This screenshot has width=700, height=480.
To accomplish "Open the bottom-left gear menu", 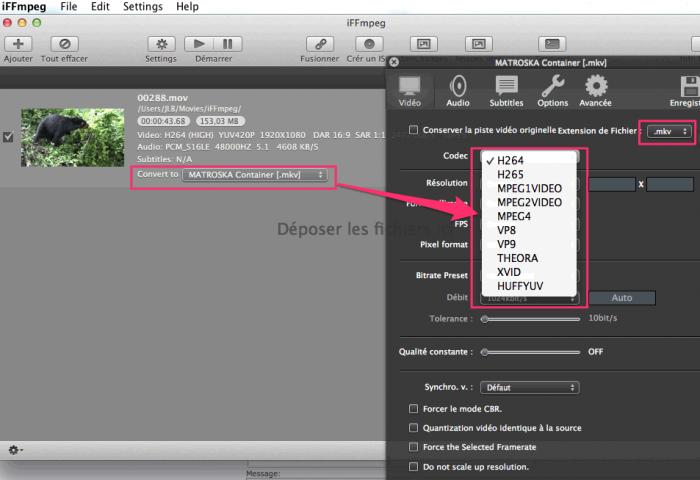I will [15, 450].
